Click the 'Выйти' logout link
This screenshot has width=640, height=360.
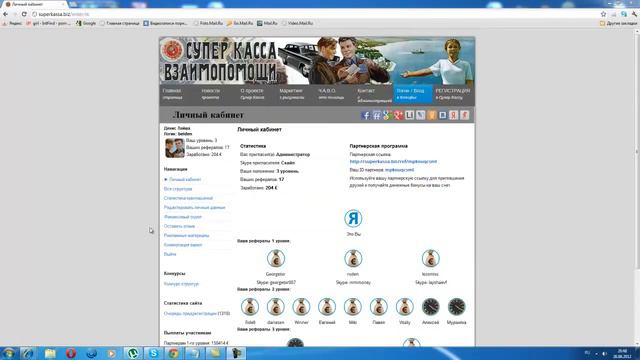(x=170, y=254)
